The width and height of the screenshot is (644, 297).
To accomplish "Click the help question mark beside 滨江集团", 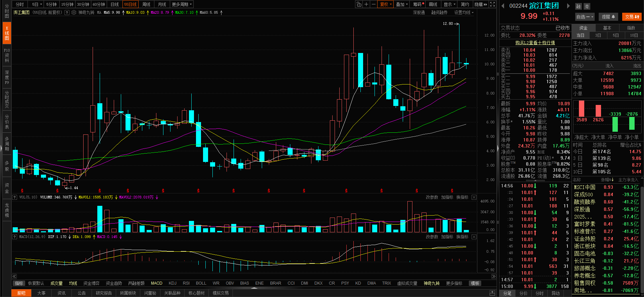I will [x=67, y=12].
